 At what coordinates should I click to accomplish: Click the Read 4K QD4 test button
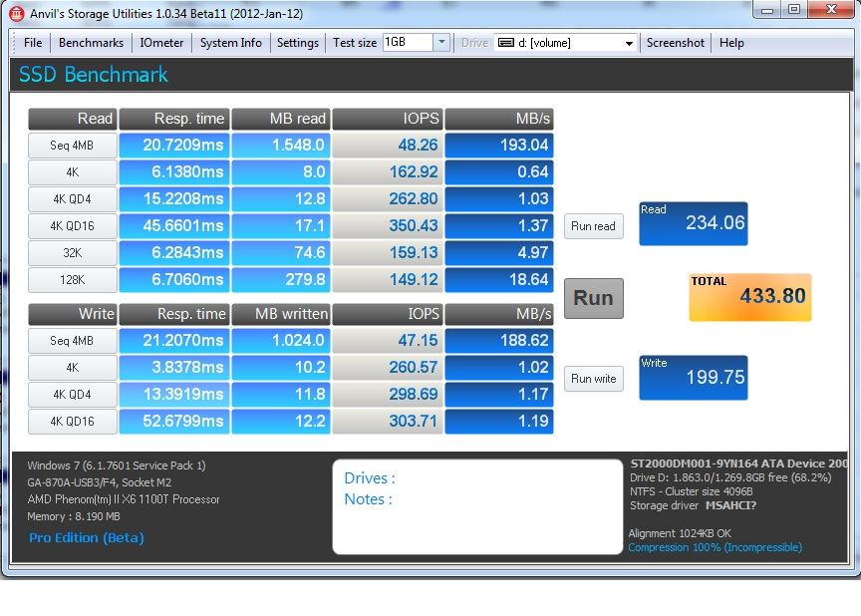73,199
